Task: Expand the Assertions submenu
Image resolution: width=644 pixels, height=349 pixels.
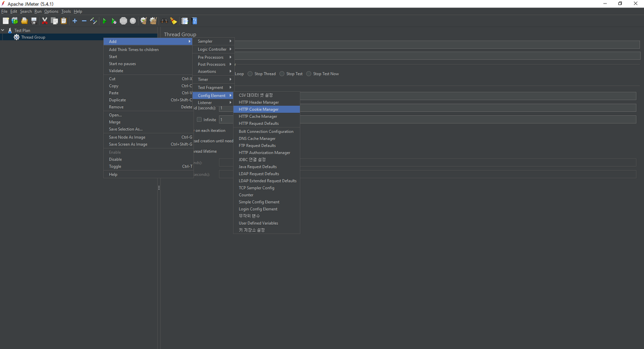Action: point(214,72)
